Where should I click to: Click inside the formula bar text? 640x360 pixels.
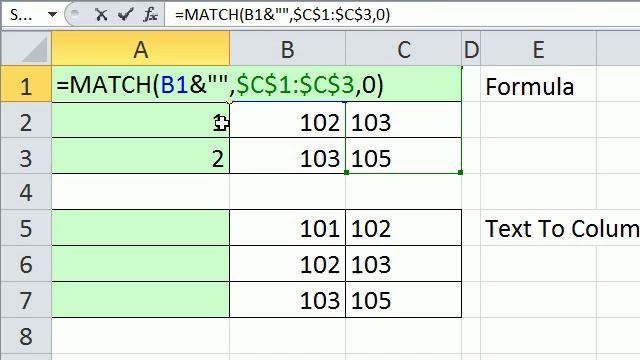282,15
